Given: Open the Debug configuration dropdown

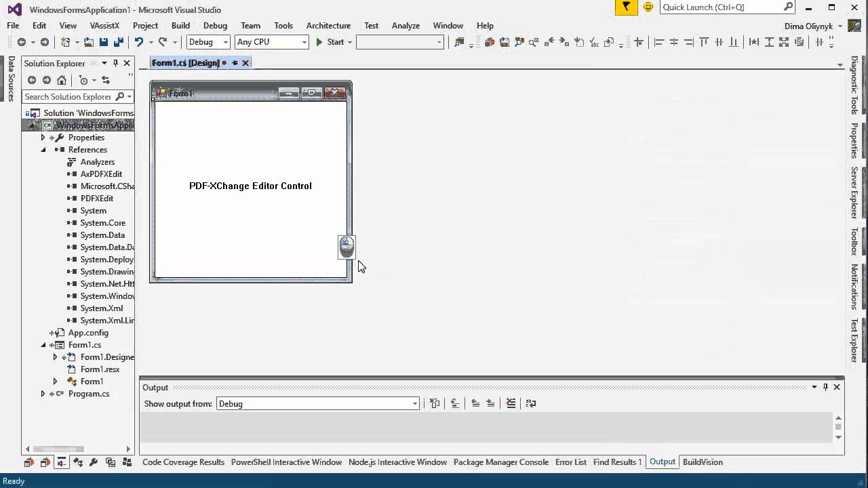Looking at the screenshot, I should pyautogui.click(x=226, y=42).
